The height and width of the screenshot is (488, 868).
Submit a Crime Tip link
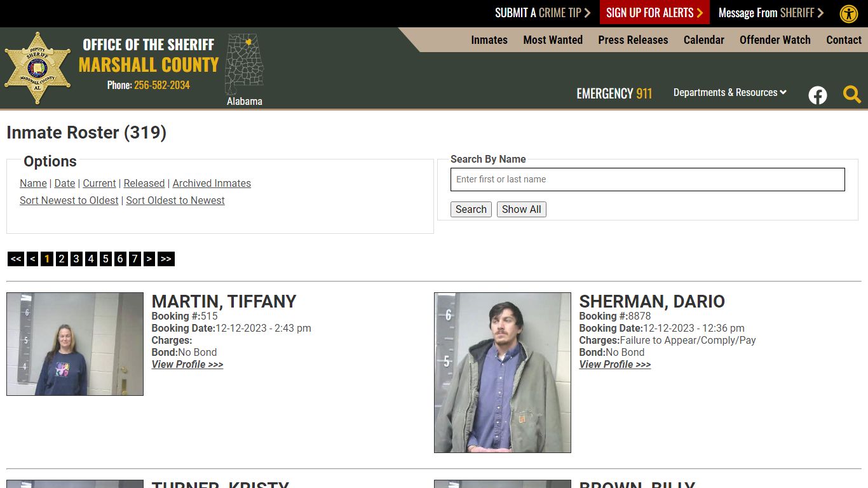click(x=543, y=13)
